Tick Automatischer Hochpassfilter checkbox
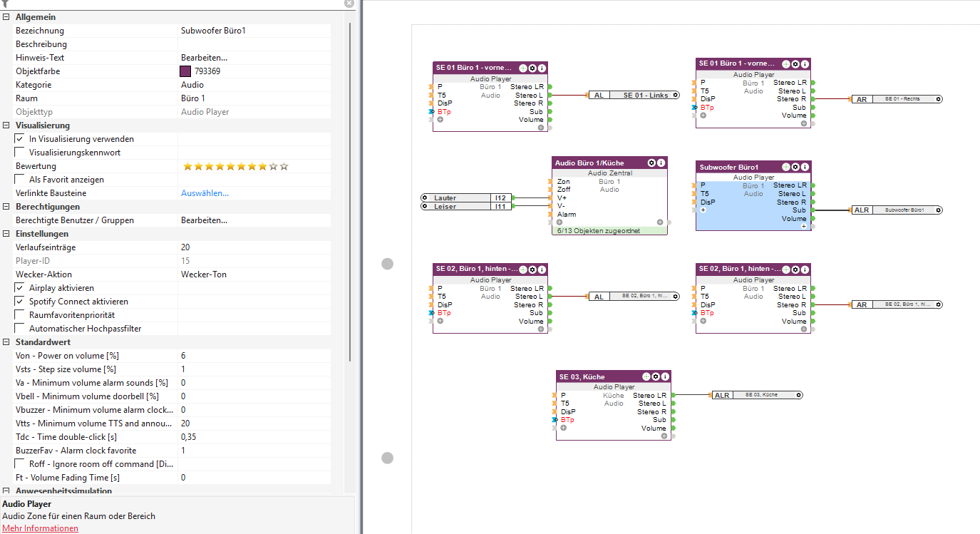The width and height of the screenshot is (980, 534). click(x=20, y=329)
